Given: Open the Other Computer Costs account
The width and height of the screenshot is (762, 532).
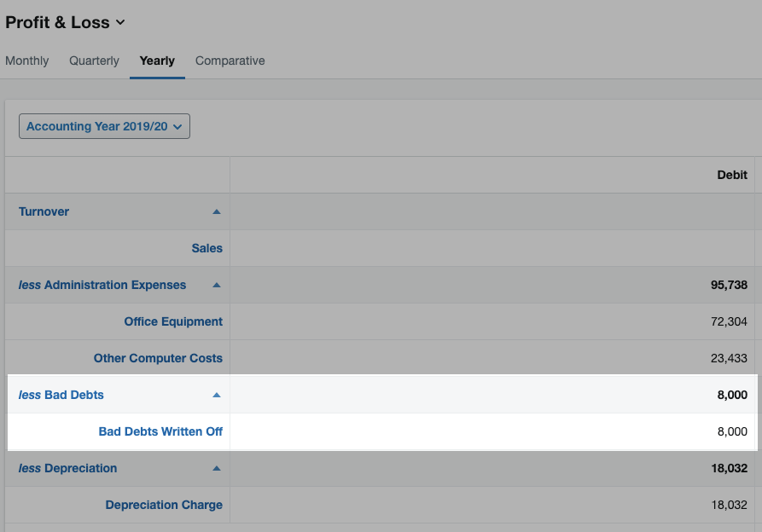Looking at the screenshot, I should (x=158, y=358).
